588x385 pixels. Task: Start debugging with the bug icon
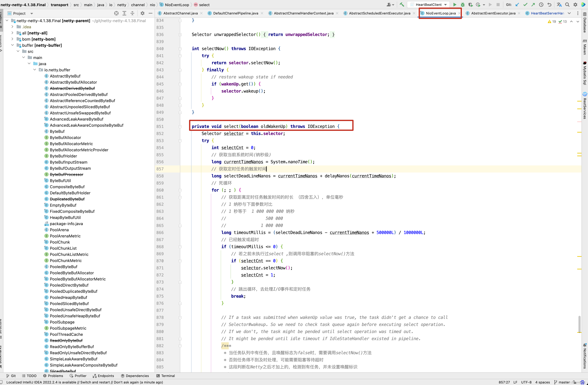click(463, 5)
